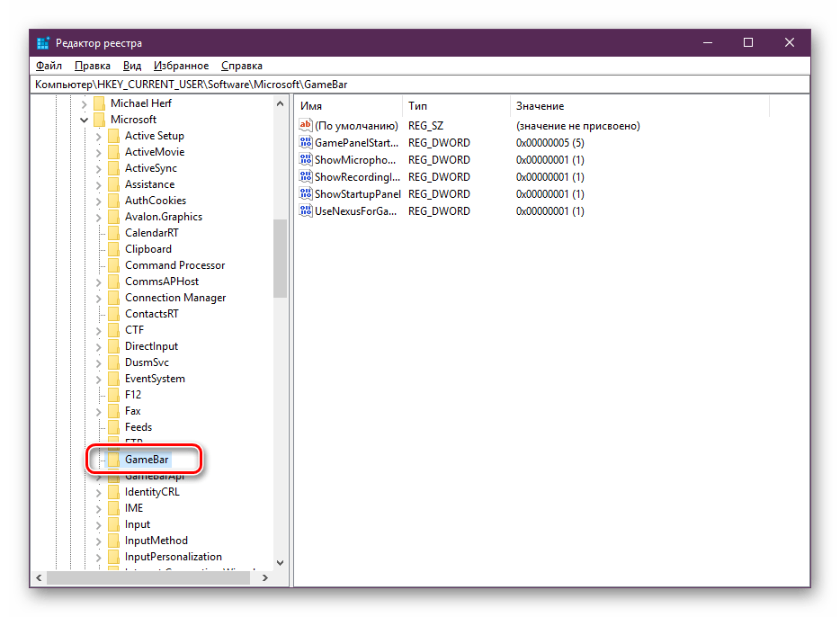The height and width of the screenshot is (617, 840).
Task: Click the ShowStartupPanel value icon
Action: 306,194
